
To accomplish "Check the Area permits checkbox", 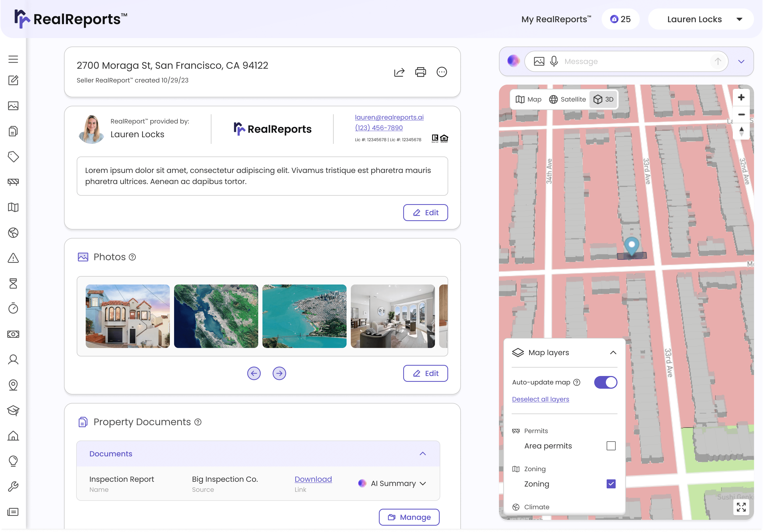I will (x=611, y=446).
